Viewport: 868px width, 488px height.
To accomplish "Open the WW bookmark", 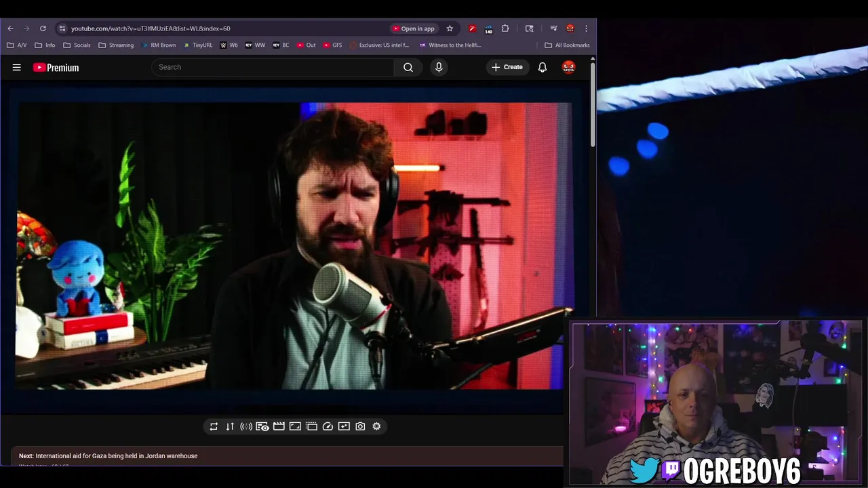I will point(255,45).
